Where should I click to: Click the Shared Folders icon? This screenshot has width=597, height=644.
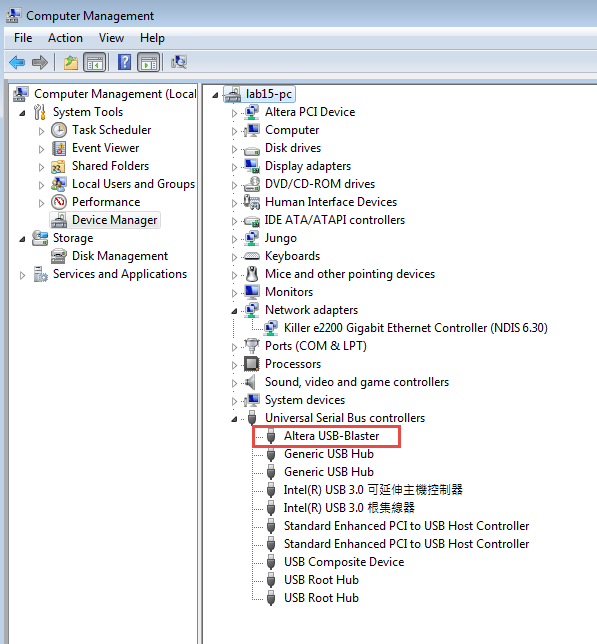pos(58,166)
